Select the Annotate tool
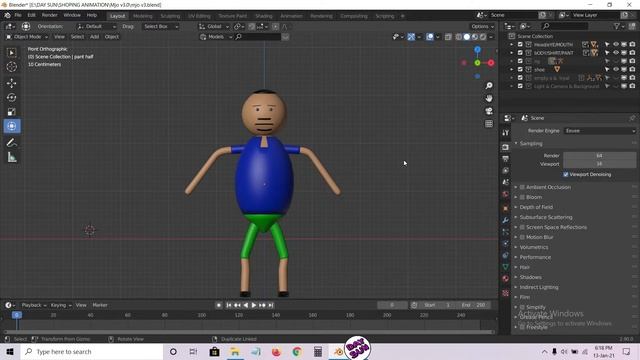 11,143
